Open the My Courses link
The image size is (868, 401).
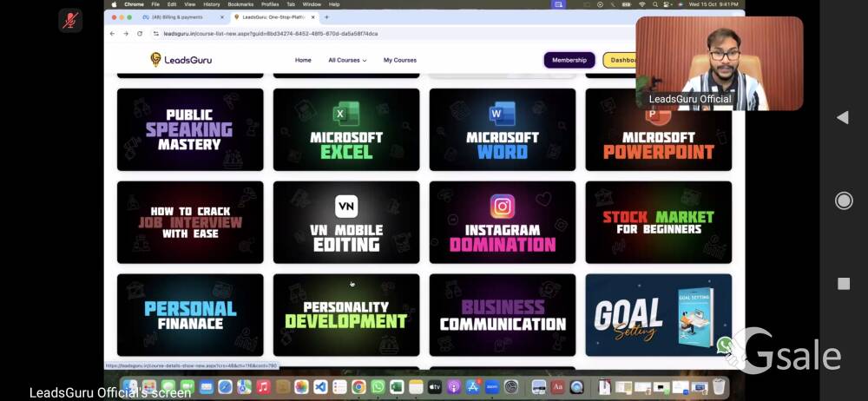pyautogui.click(x=400, y=60)
